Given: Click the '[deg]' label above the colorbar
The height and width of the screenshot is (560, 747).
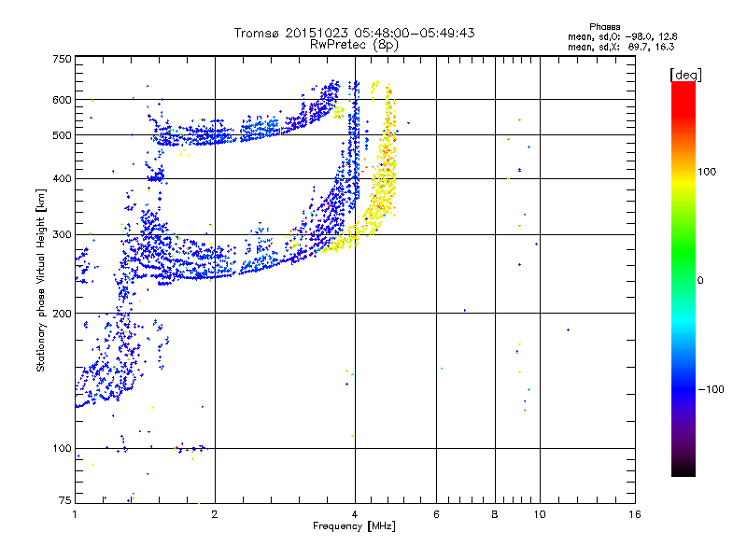Looking at the screenshot, I should tap(685, 75).
